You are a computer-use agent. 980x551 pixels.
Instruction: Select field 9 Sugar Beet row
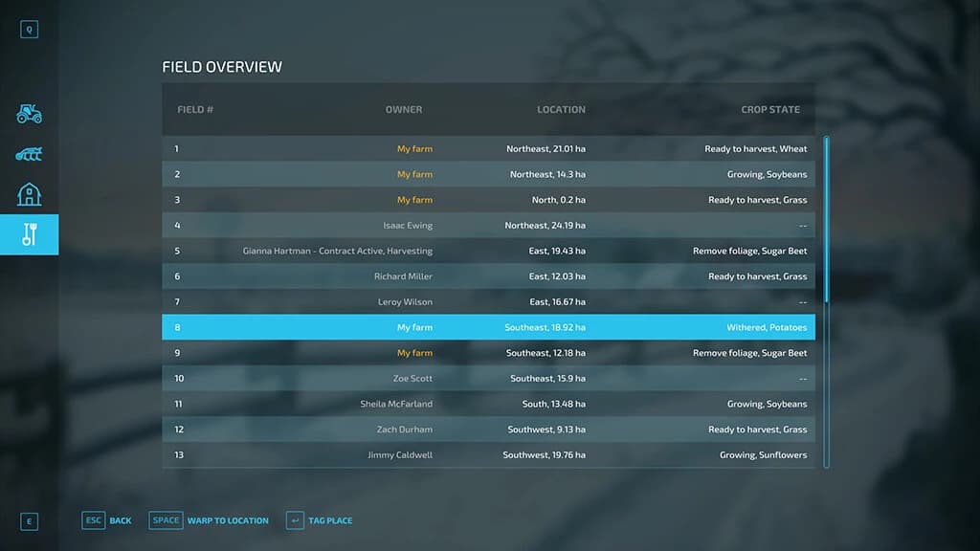pos(489,353)
